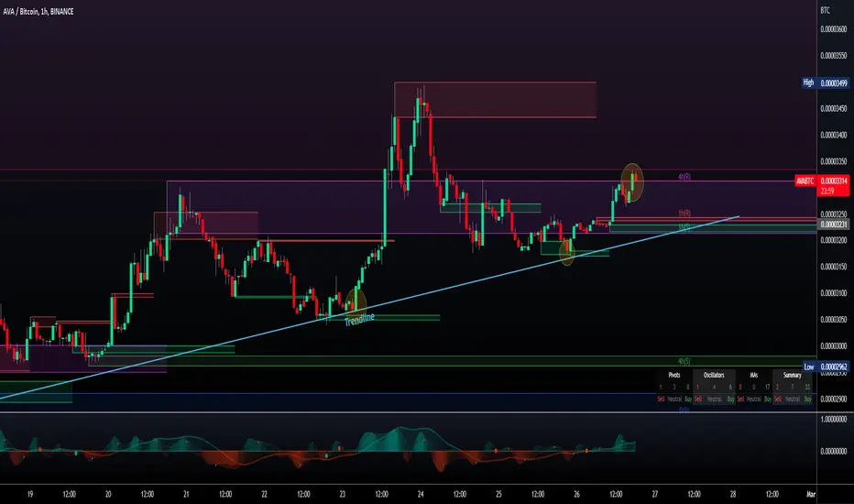The image size is (854, 504).
Task: Click the AVA / Bitcoin, 1h, BINANCE chart title
Action: [x=38, y=11]
